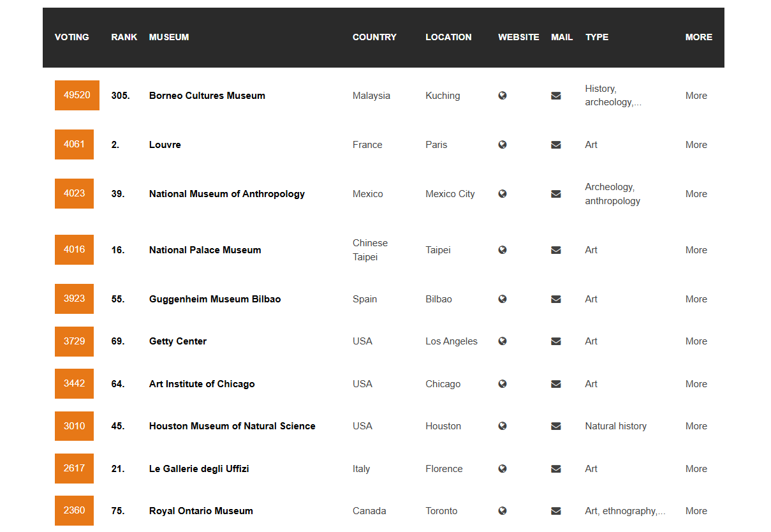Show More info for Borneo Cultures Museum

(696, 96)
